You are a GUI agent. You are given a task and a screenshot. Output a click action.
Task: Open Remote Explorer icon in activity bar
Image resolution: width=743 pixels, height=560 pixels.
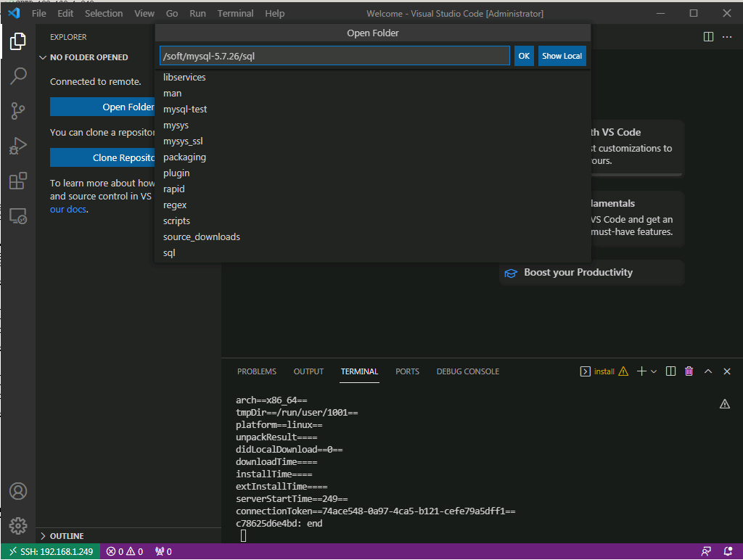18,216
